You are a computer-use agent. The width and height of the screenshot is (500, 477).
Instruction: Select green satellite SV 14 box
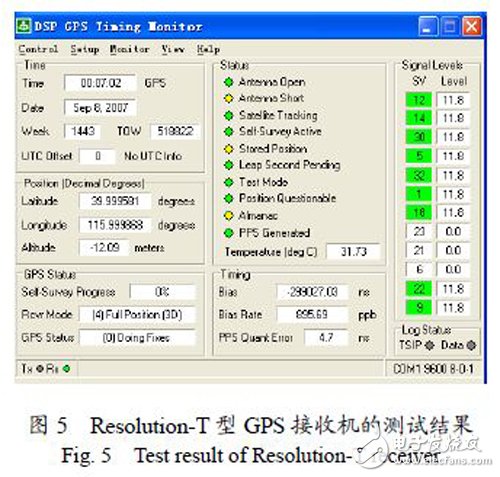tap(419, 118)
